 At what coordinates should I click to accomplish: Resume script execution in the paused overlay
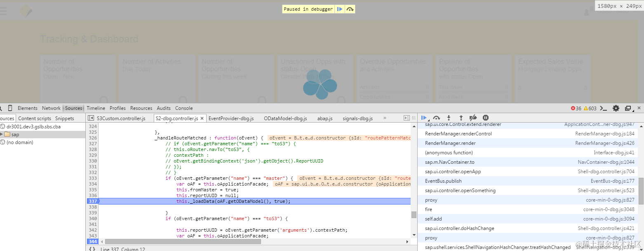click(340, 9)
